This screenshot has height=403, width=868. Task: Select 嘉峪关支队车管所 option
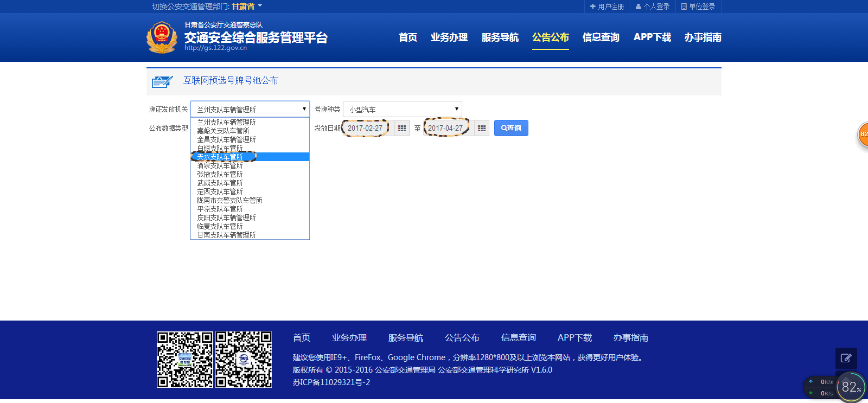(250, 131)
